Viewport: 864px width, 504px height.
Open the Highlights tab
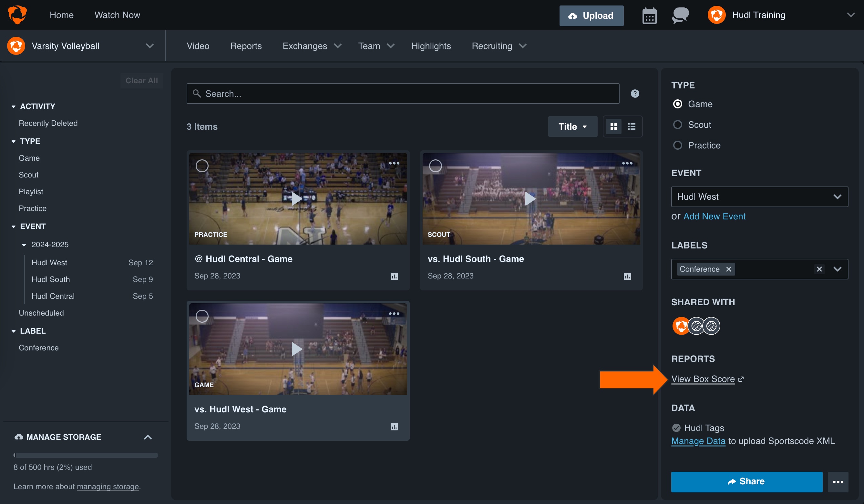point(431,45)
